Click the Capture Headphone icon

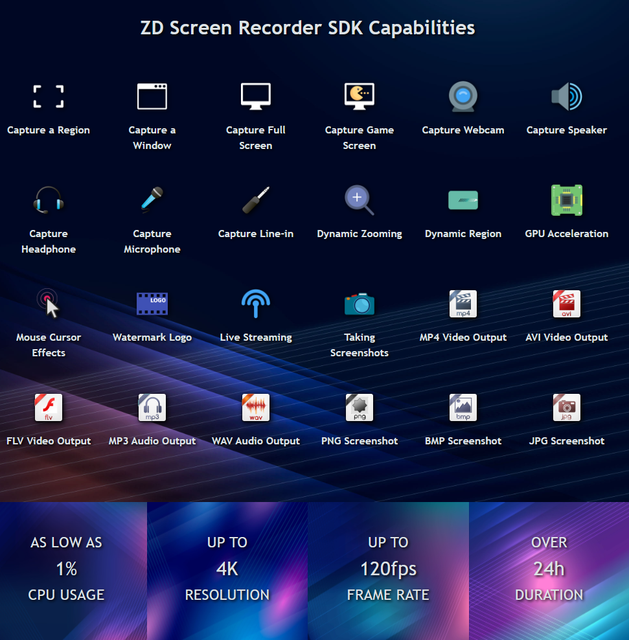point(48,200)
